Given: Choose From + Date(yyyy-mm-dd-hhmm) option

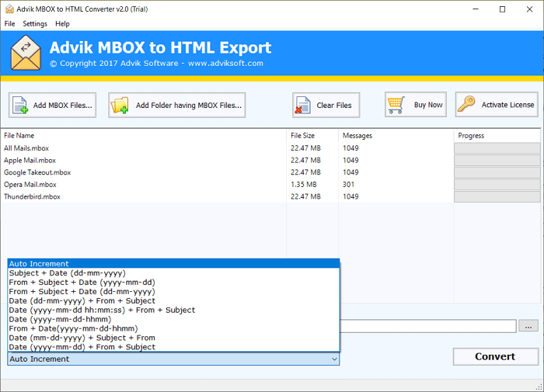Looking at the screenshot, I should pyautogui.click(x=173, y=328).
